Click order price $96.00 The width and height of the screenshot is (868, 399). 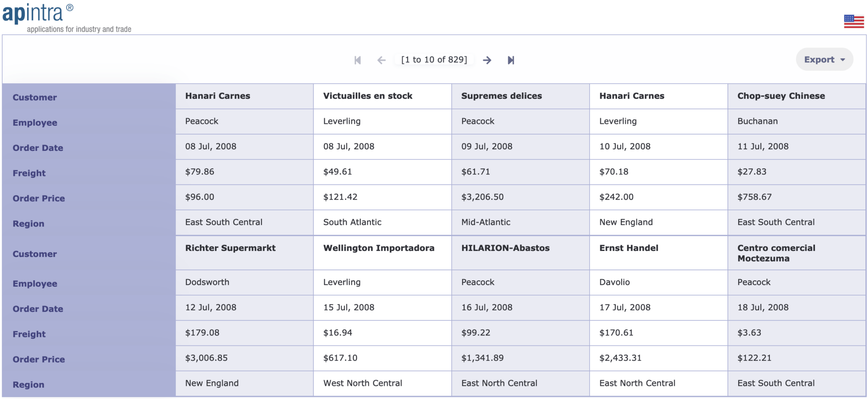pyautogui.click(x=200, y=197)
